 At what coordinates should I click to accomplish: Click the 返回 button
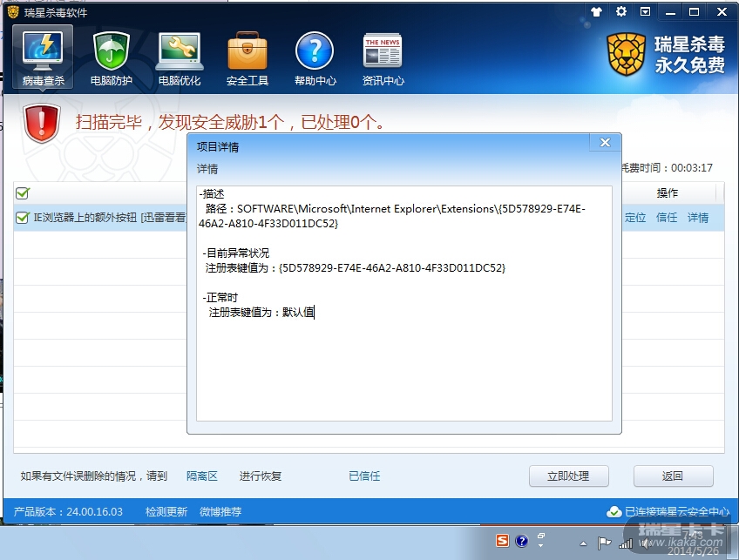pyautogui.click(x=673, y=476)
